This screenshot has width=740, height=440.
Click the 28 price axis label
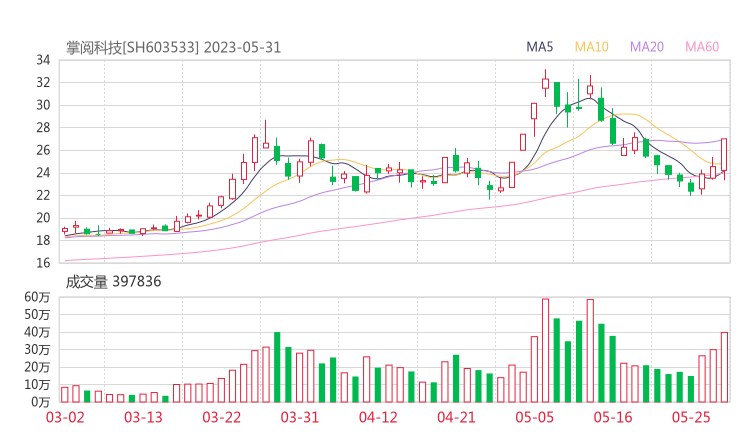(43, 128)
